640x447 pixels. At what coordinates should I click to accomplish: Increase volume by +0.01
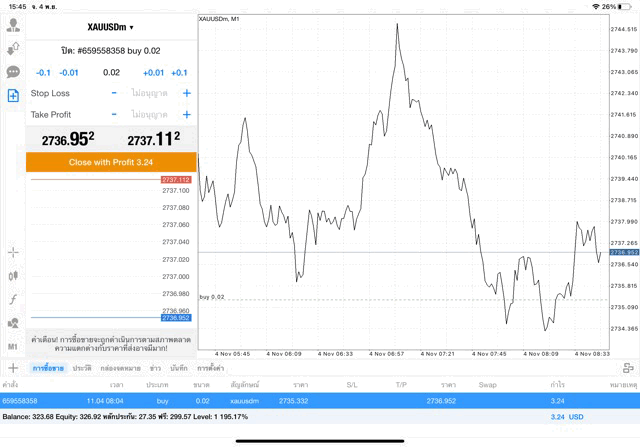tap(153, 73)
